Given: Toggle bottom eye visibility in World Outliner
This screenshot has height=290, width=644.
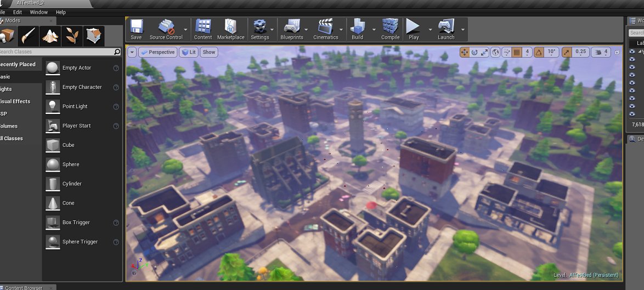Looking at the screenshot, I should coord(632,113).
